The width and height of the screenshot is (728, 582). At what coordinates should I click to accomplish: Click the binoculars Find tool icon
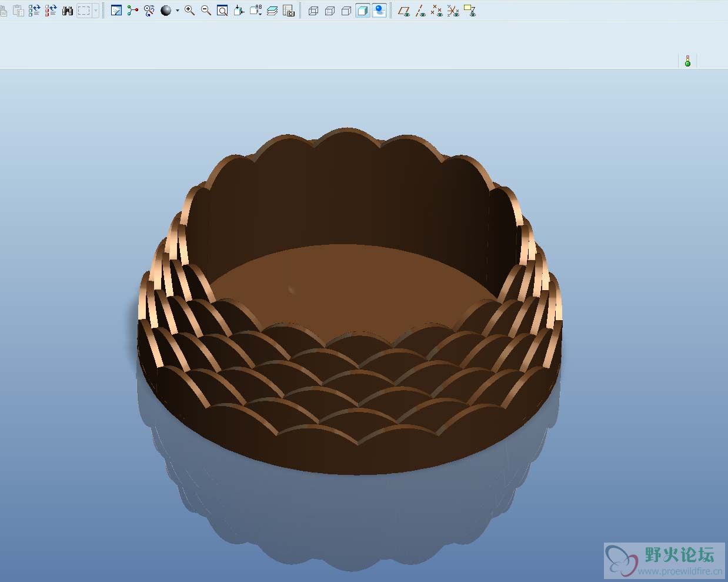click(x=68, y=11)
